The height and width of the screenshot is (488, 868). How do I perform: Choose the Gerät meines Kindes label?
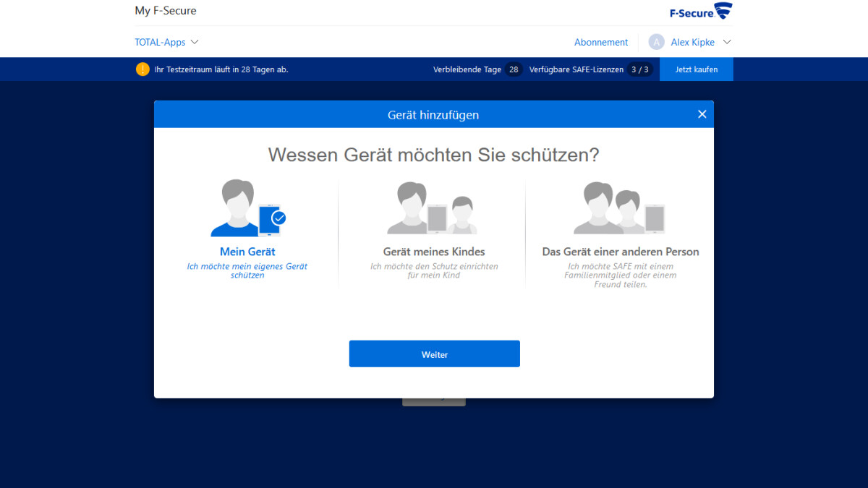pos(434,252)
